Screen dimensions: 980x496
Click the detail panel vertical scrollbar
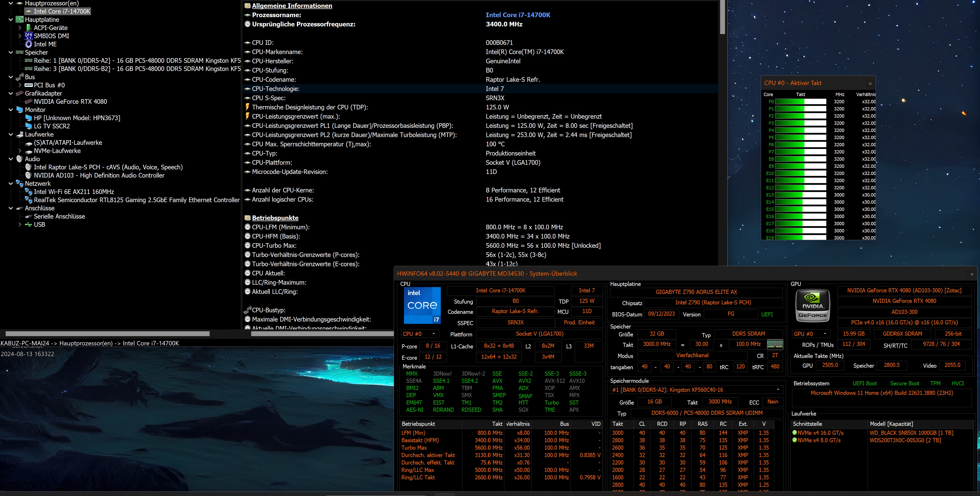coord(722,17)
